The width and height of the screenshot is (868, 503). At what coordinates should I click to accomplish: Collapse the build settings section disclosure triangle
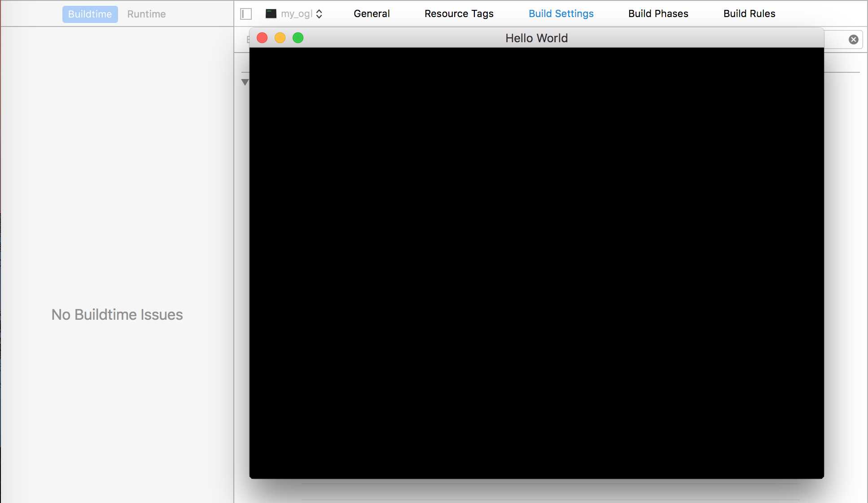pos(245,82)
